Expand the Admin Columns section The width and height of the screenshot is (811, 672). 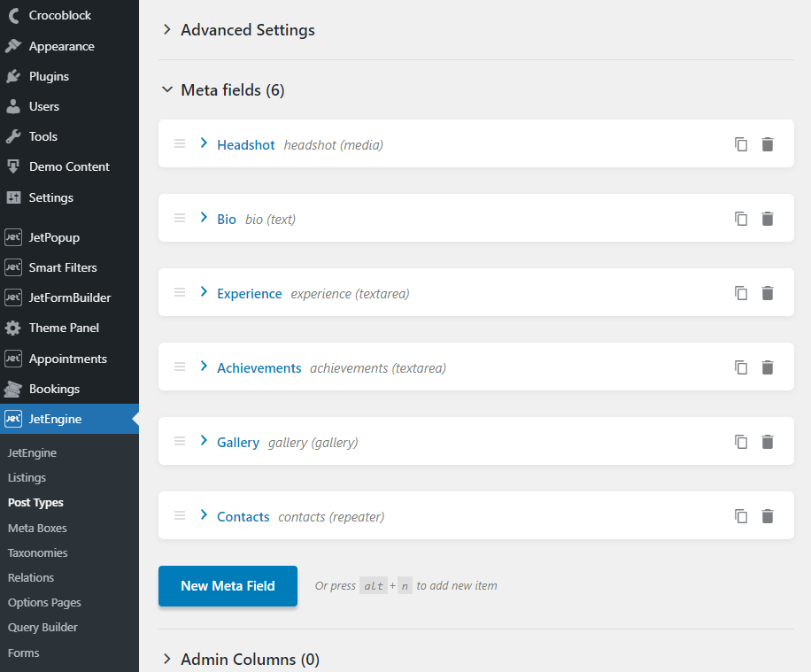166,659
